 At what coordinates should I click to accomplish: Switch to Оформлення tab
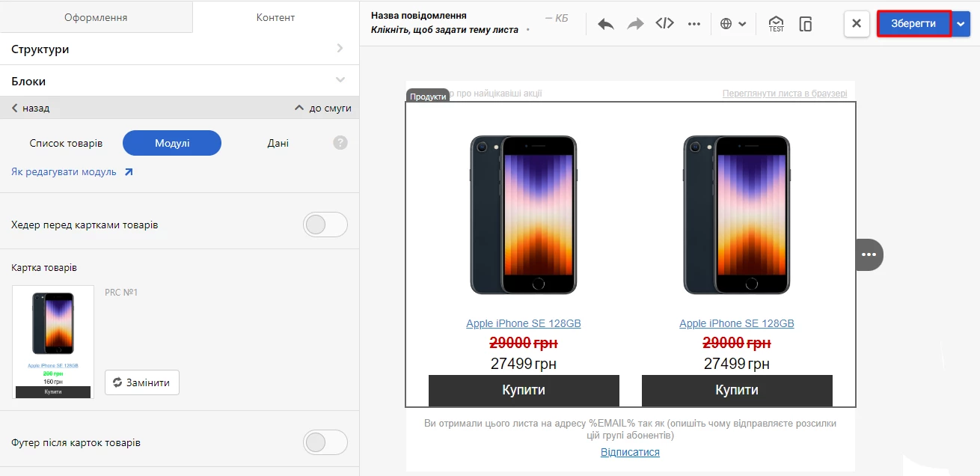(x=96, y=17)
